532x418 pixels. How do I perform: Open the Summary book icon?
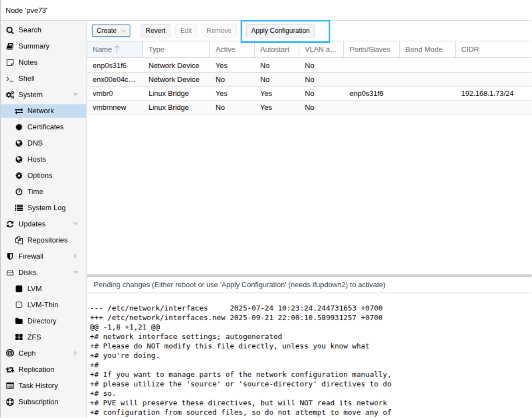point(10,46)
